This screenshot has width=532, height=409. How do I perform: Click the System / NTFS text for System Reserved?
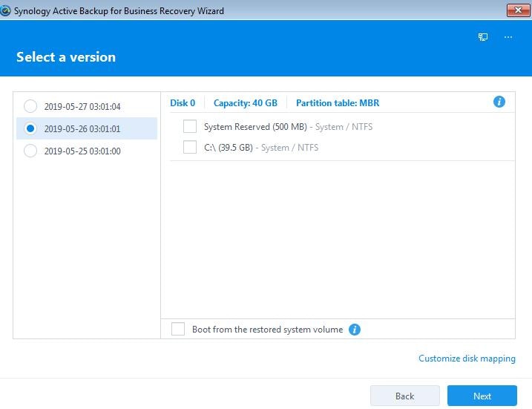point(344,127)
